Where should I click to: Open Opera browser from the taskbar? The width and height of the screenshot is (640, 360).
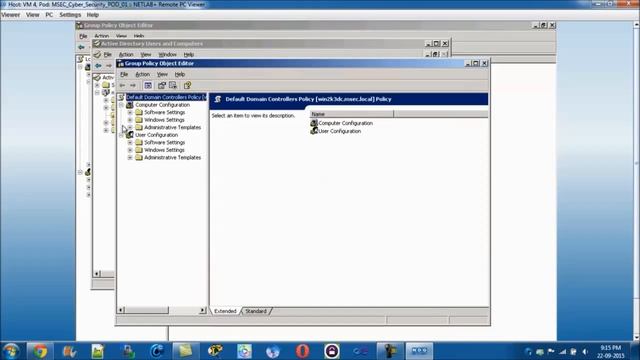coord(302,351)
